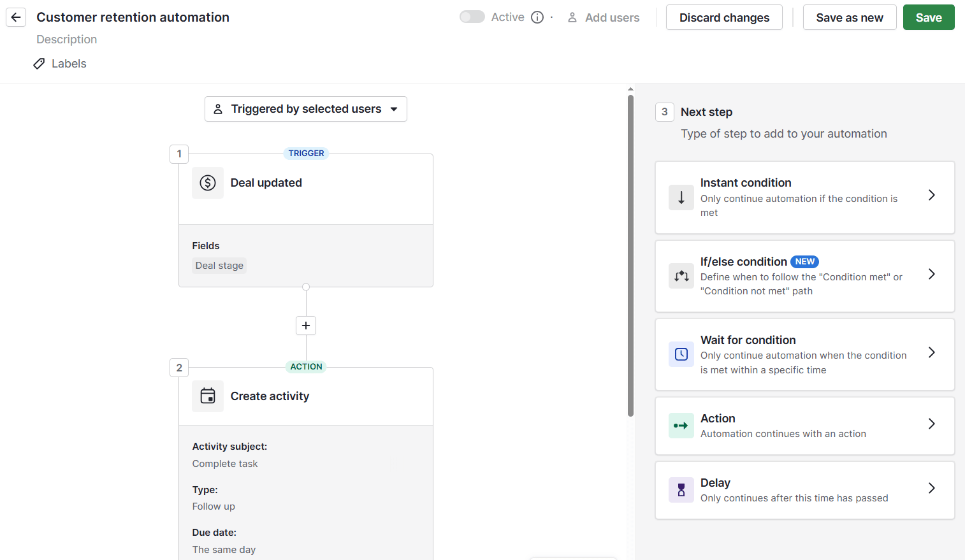Image resolution: width=965 pixels, height=560 pixels.
Task: Click the Type: label in action card
Action: coord(205,490)
